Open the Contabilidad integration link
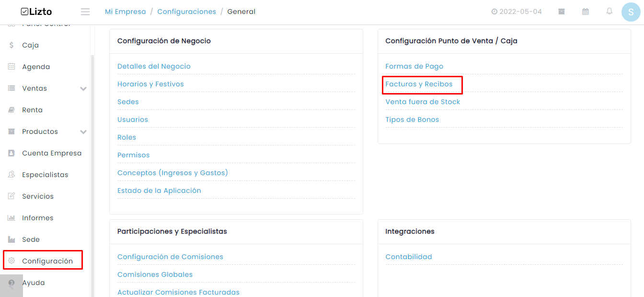The width and height of the screenshot is (644, 297). pyautogui.click(x=409, y=257)
